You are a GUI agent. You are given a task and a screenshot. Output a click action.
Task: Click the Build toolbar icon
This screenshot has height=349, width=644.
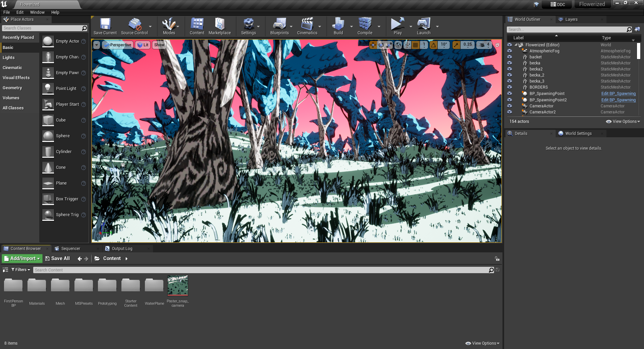338,26
